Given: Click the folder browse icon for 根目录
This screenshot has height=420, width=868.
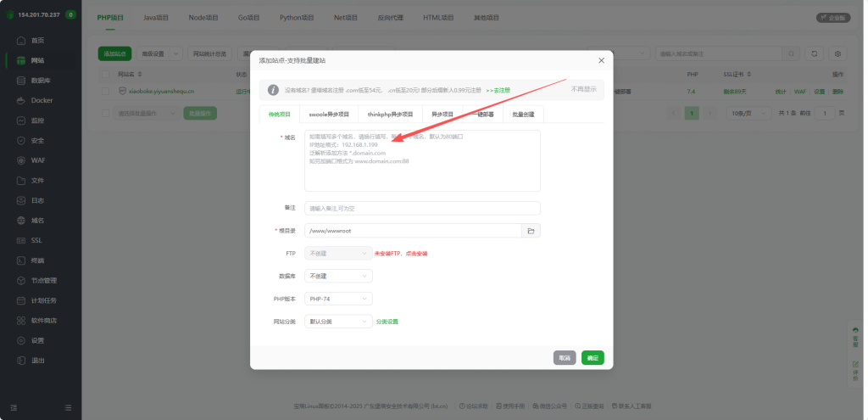Looking at the screenshot, I should point(531,231).
